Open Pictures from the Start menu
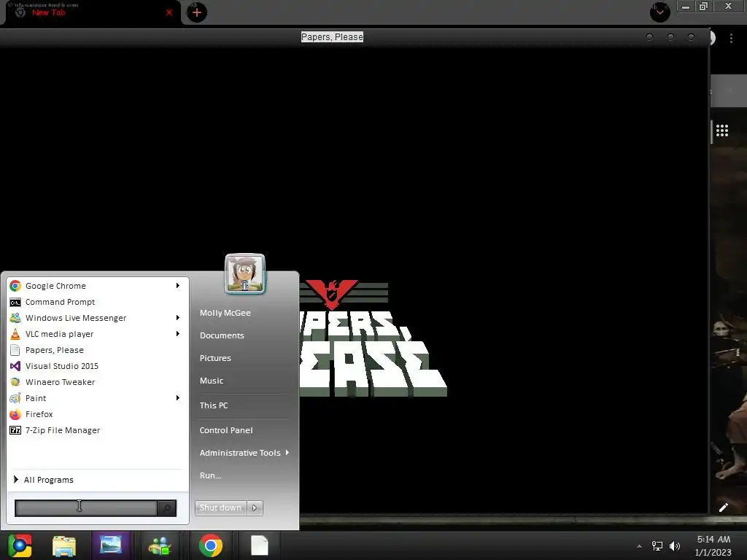Viewport: 747px width, 560px height. [215, 358]
